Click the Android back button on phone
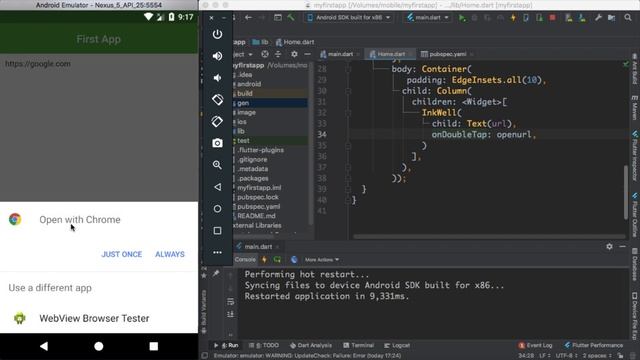Image resolution: width=640 pixels, height=360 pixels. click(x=44, y=346)
